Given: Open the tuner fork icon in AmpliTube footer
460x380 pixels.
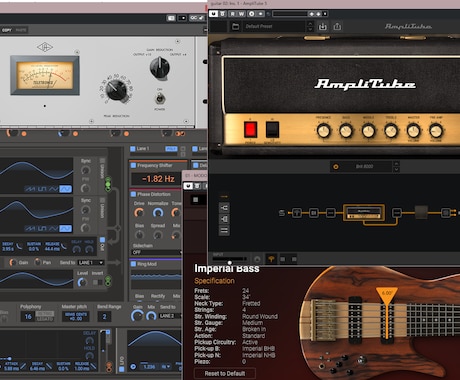Looking at the screenshot, I should [271, 259].
